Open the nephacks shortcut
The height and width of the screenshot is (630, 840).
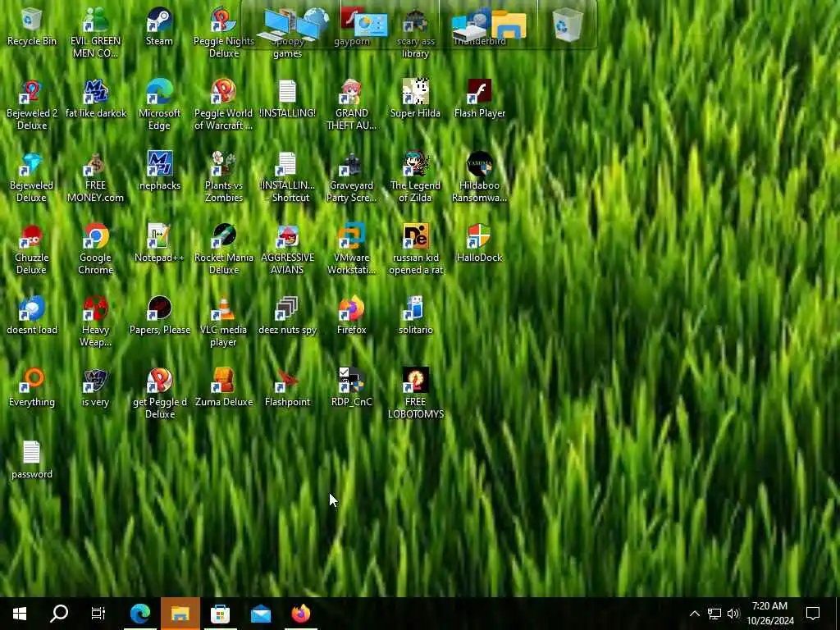tap(159, 171)
